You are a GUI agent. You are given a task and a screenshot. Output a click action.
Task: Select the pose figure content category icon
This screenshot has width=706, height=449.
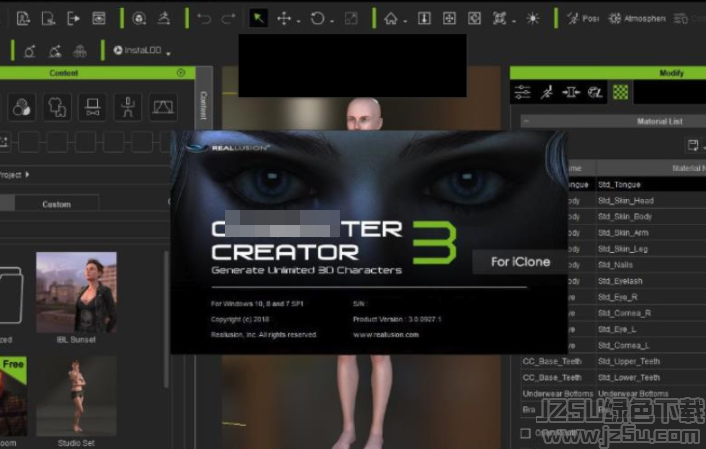(128, 107)
